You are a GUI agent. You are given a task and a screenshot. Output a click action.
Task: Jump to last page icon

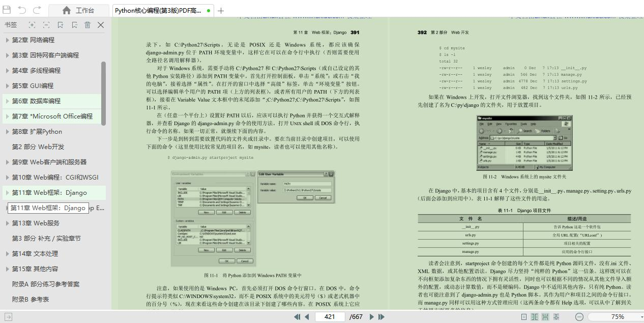(381, 316)
